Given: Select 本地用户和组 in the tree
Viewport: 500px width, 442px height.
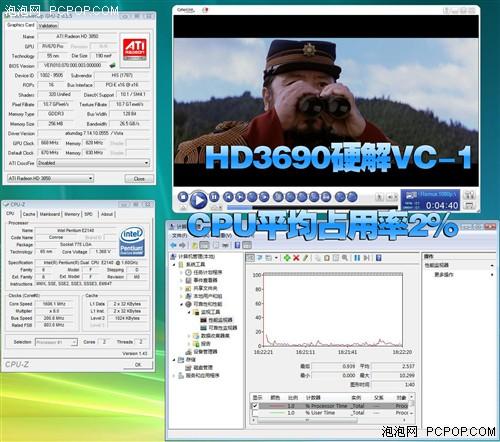Looking at the screenshot, I should 208,296.
